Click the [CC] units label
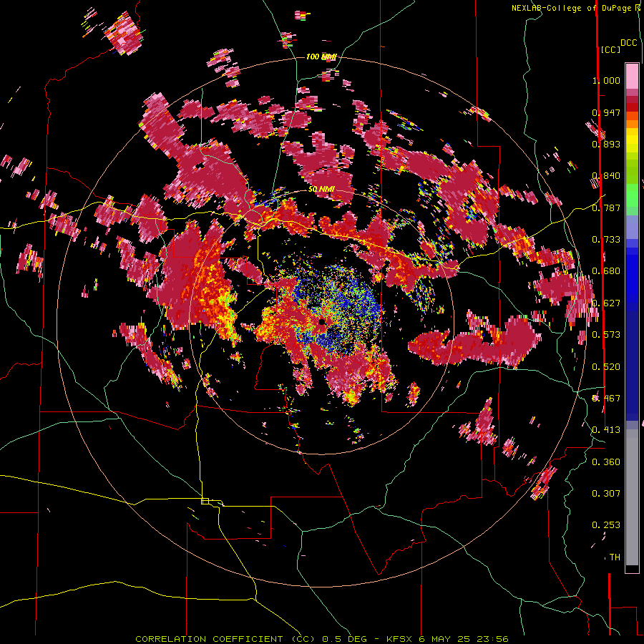The width and height of the screenshot is (644, 644). pyautogui.click(x=610, y=49)
